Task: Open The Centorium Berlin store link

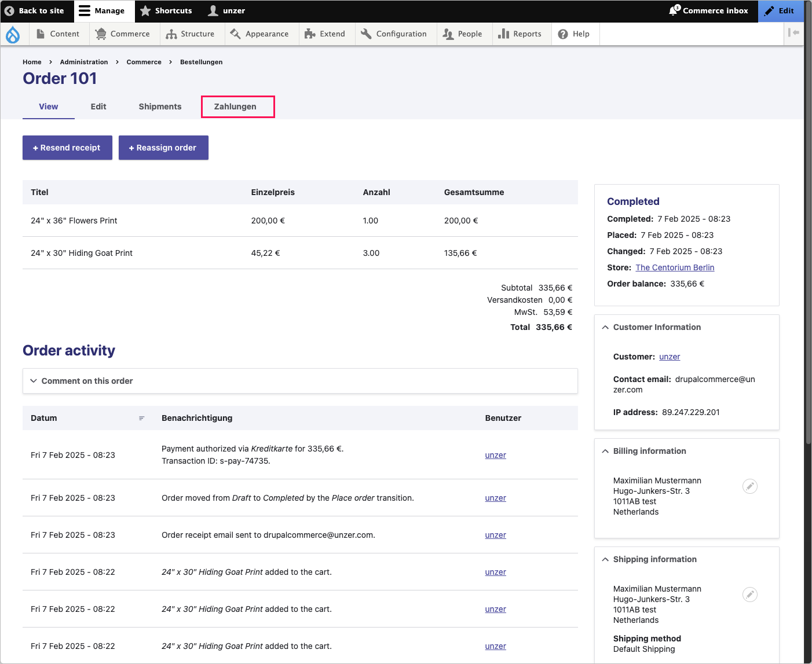Action: 675,267
